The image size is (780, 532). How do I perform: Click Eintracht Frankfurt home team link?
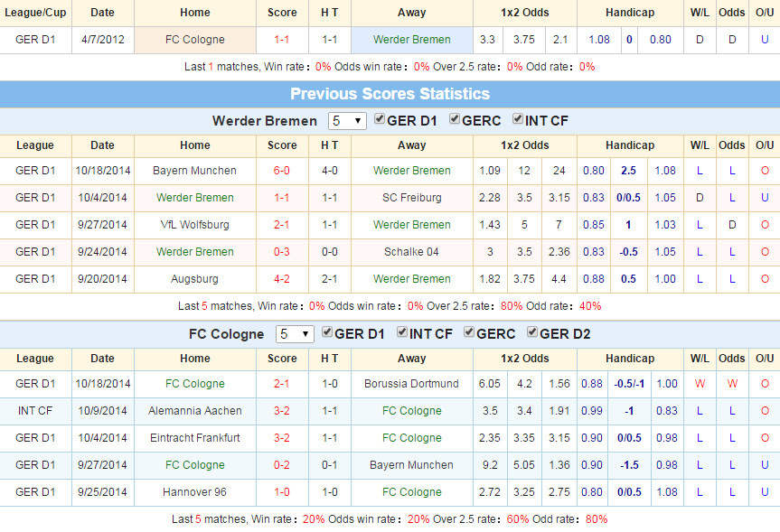coord(195,438)
